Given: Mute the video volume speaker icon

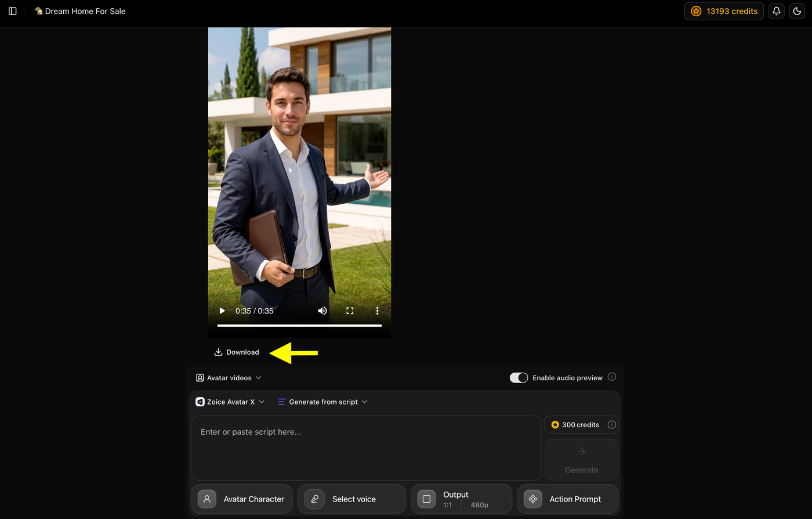Looking at the screenshot, I should (x=322, y=311).
